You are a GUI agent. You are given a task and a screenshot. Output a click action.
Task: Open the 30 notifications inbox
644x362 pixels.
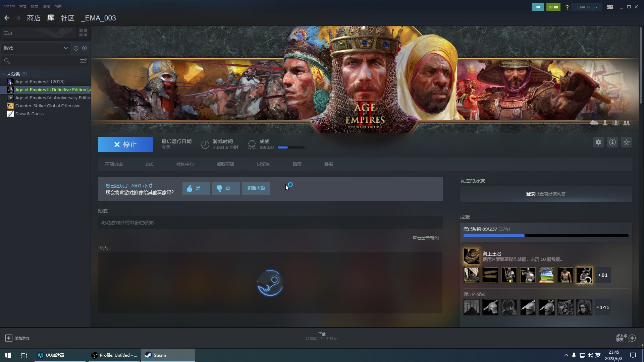553,7
